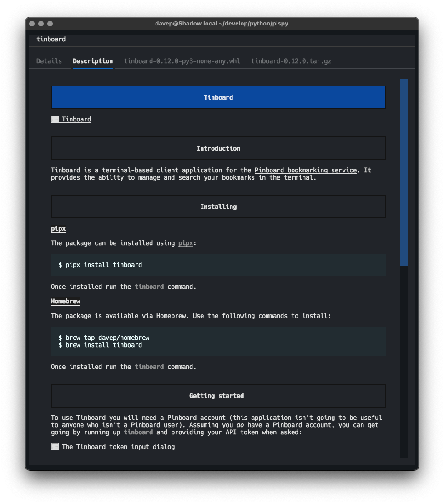Click the brew install commands code block
Image resolution: width=444 pixels, height=504 pixels.
coord(218,341)
